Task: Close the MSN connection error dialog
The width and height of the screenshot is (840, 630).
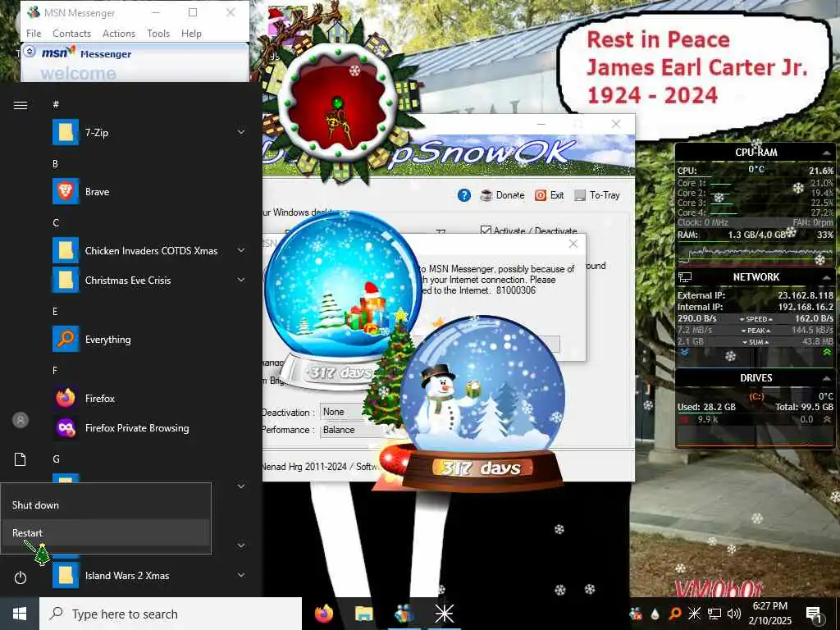Action: pos(573,244)
